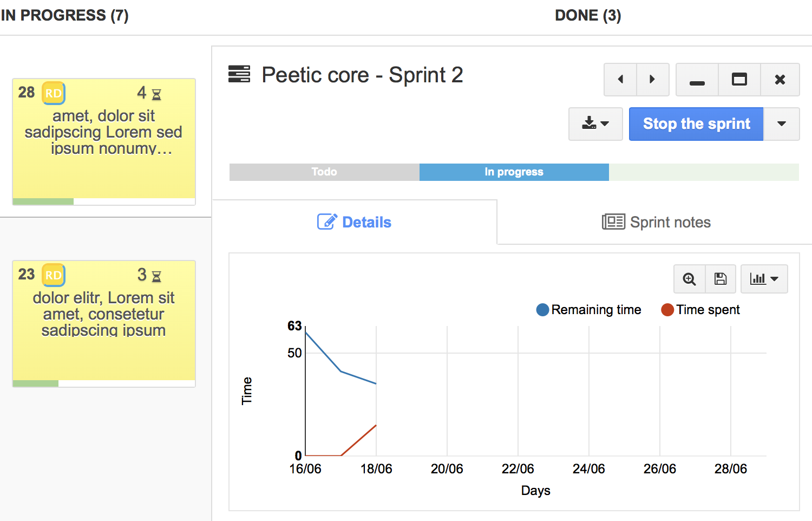Click the hourglass icon on story 28

(x=156, y=95)
